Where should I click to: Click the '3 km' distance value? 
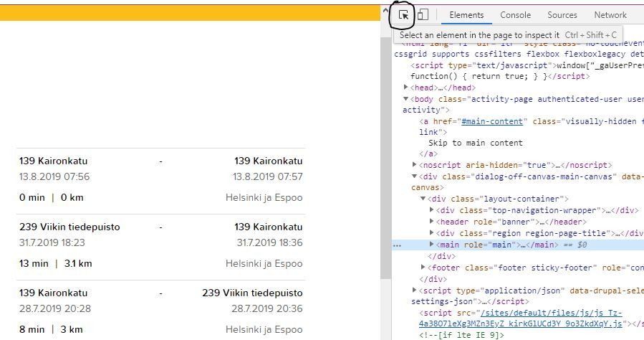(72, 329)
